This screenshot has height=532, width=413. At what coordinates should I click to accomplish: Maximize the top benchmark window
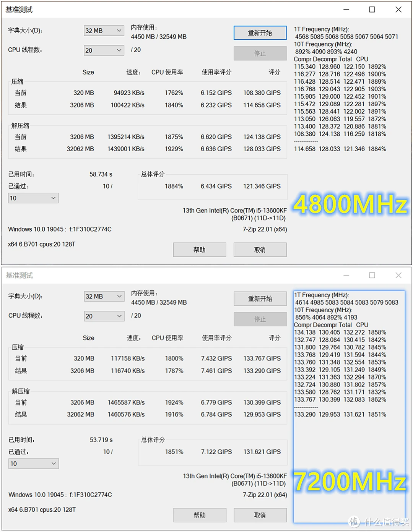(372, 10)
